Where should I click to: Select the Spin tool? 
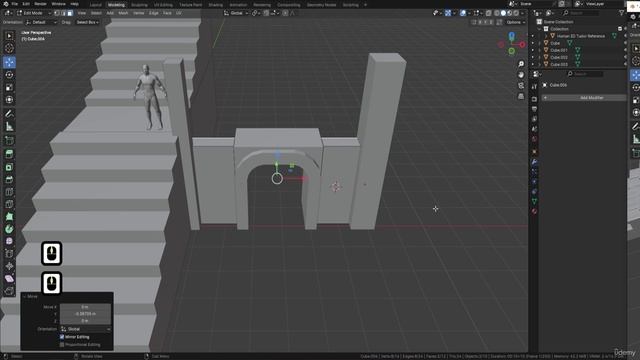coord(9,229)
